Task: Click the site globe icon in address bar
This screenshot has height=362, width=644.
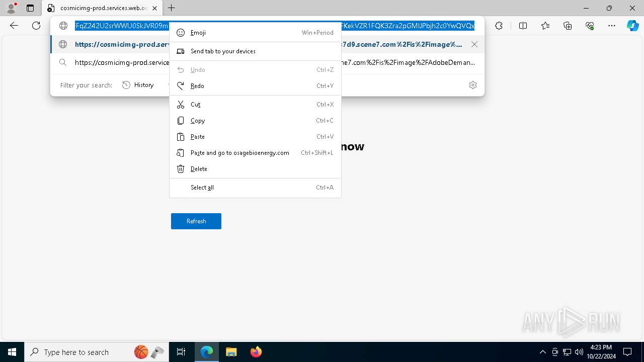Action: 63,26
